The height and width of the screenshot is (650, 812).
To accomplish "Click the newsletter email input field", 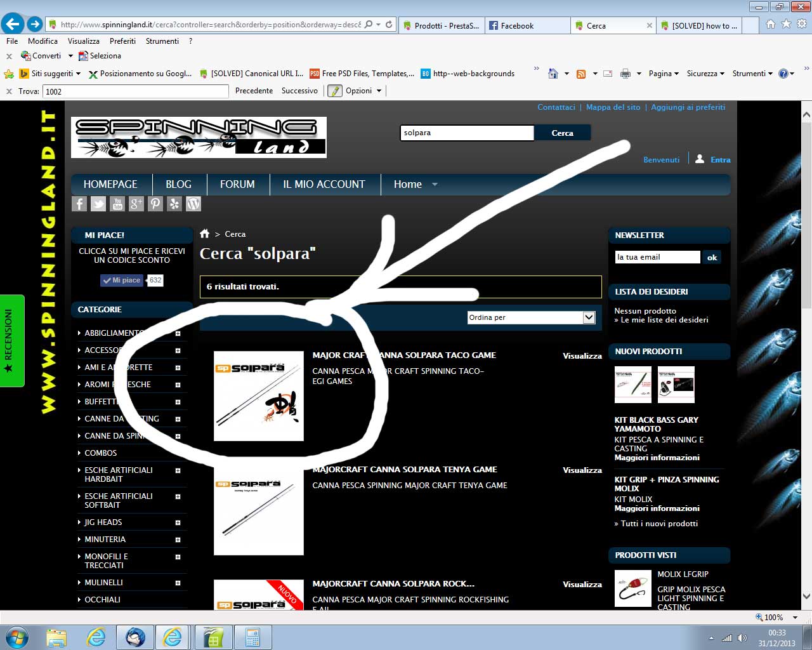I will 657,257.
